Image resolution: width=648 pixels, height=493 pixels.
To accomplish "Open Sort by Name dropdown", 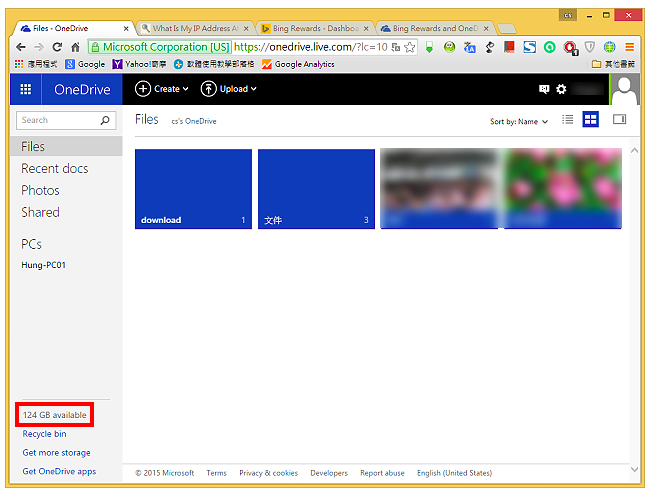I will tap(519, 121).
